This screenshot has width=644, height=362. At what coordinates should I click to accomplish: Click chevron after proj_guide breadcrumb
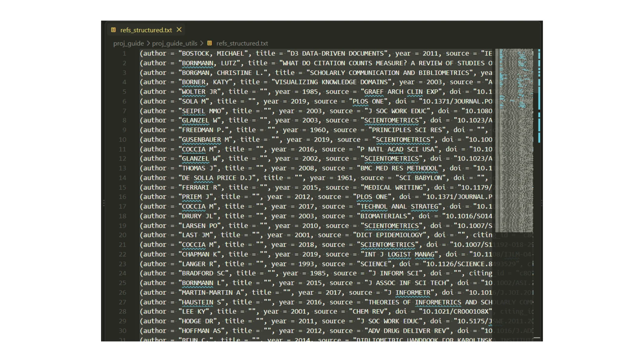coord(148,43)
